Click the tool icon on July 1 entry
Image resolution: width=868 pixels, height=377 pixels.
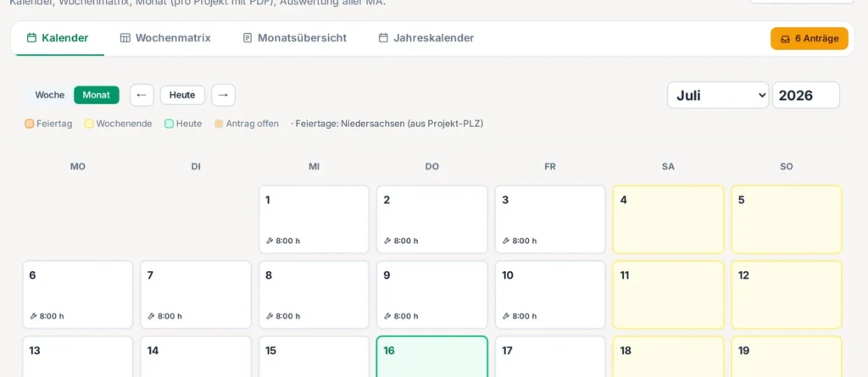pos(270,241)
